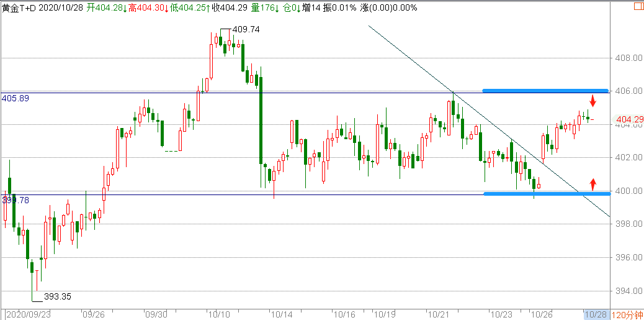Click the 增14 increase value
The image size is (644, 320).
tap(311, 8)
